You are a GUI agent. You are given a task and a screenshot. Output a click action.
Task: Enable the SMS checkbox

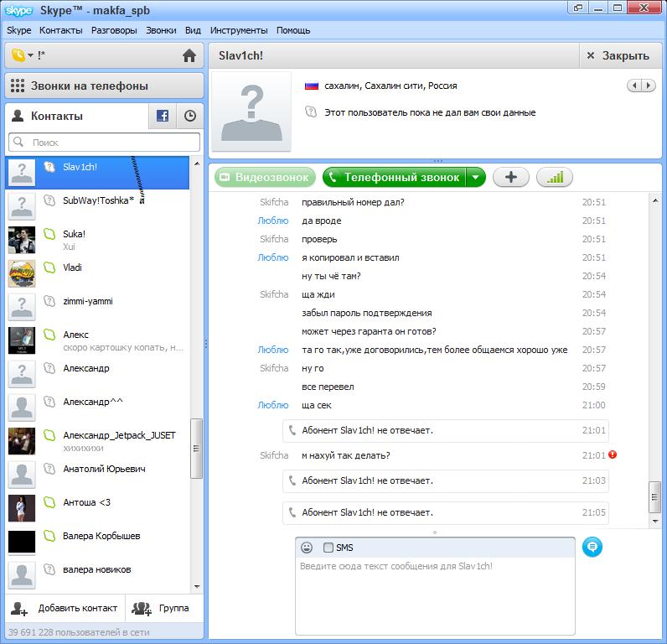point(328,548)
